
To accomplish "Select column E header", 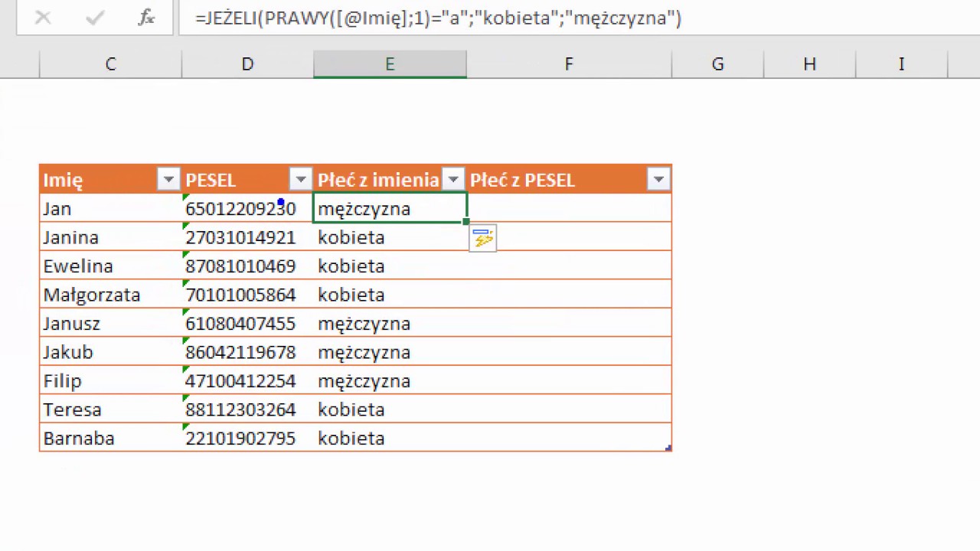I will tap(390, 64).
